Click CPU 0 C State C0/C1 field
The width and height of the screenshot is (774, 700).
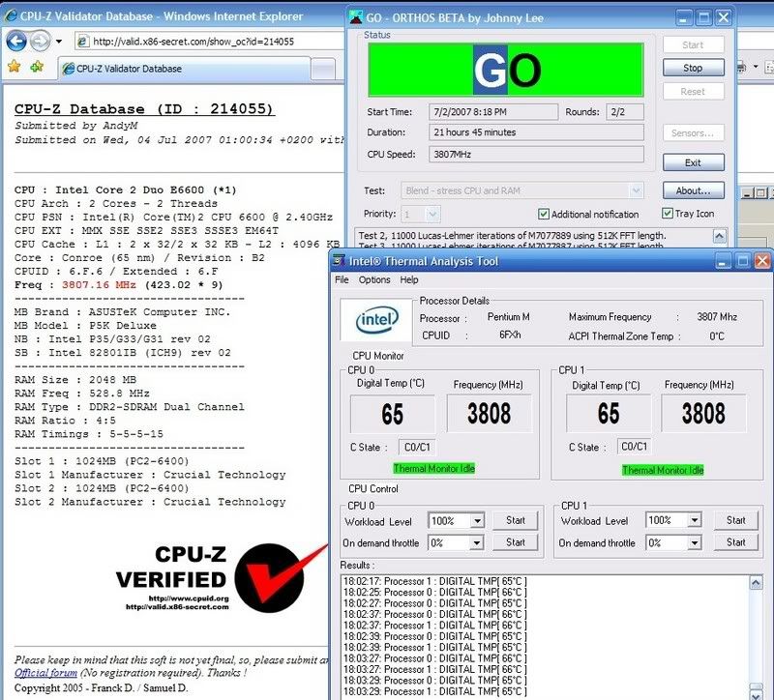coord(417,448)
